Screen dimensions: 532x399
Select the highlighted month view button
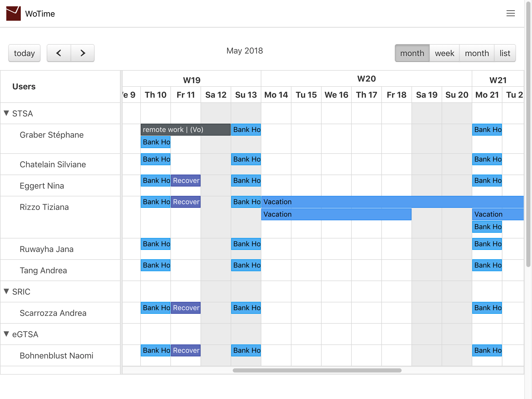[412, 53]
